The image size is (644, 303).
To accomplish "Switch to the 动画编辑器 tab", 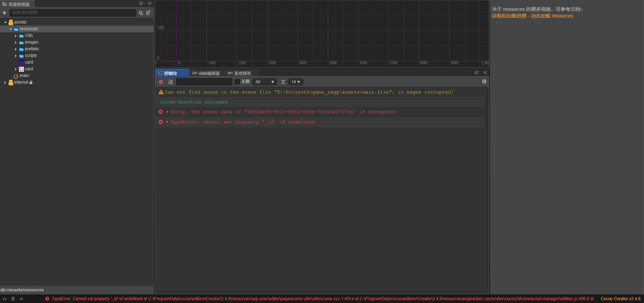I will 206,73.
